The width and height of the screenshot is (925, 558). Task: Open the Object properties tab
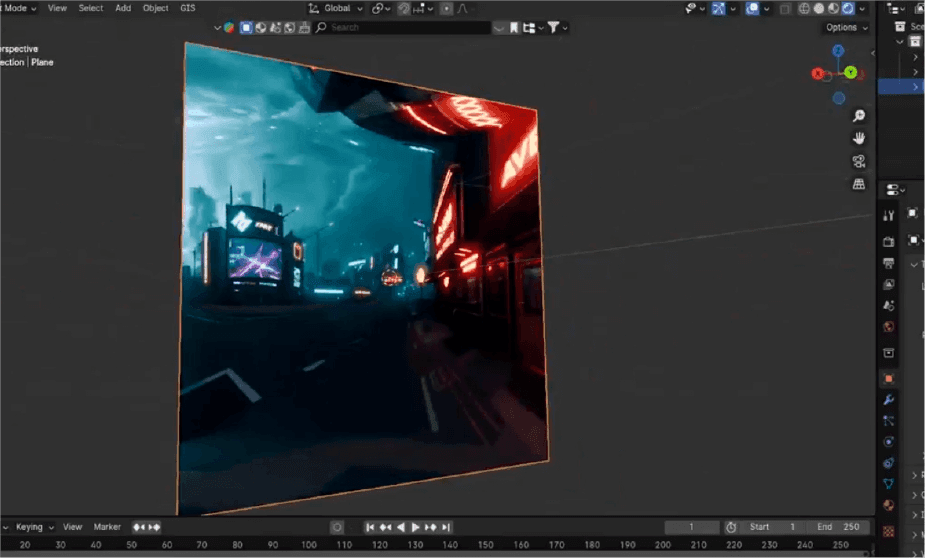pos(888,379)
